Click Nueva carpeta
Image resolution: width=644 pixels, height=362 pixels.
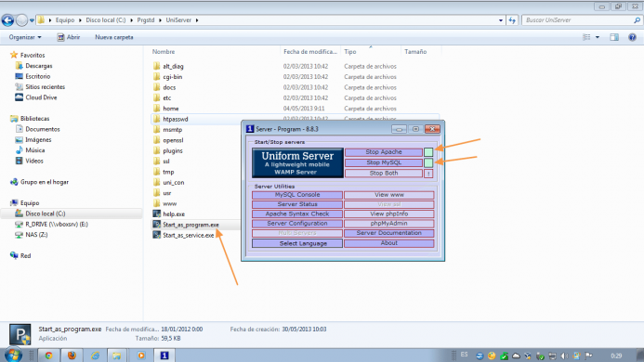click(x=114, y=37)
